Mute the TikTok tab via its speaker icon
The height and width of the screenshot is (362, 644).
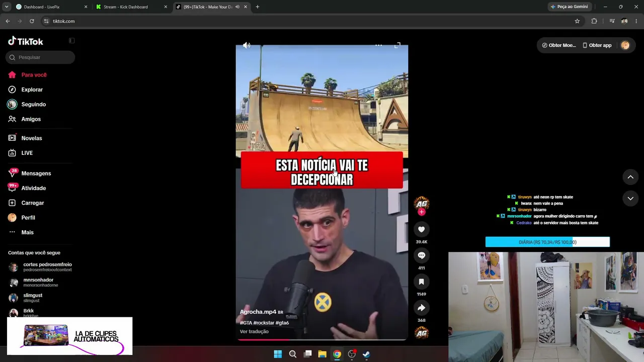237,7
